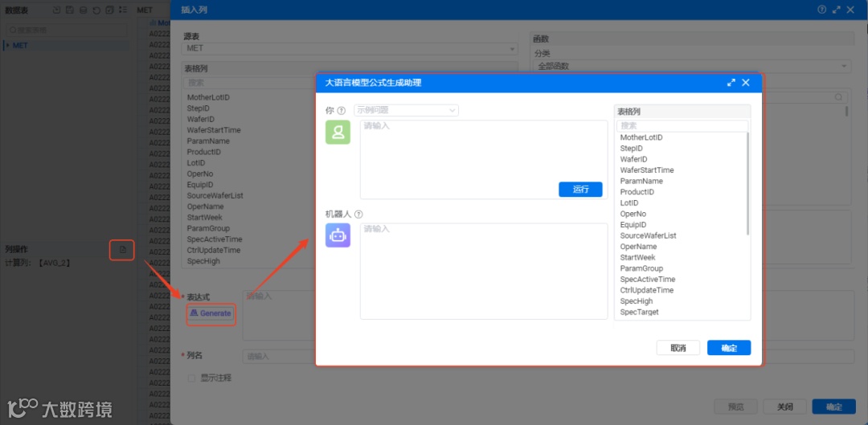Focus the 机器人 response text area
This screenshot has width=868, height=425.
click(484, 272)
